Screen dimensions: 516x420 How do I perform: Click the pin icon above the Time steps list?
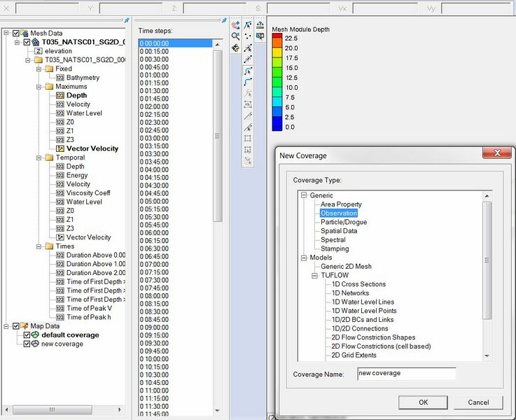pyautogui.click(x=224, y=20)
